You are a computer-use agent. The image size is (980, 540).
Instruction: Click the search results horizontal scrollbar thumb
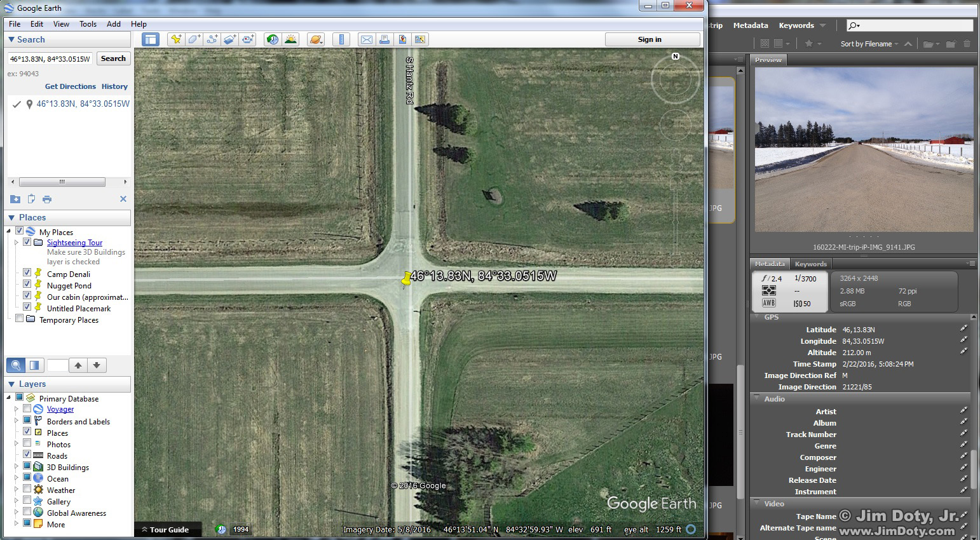point(62,182)
